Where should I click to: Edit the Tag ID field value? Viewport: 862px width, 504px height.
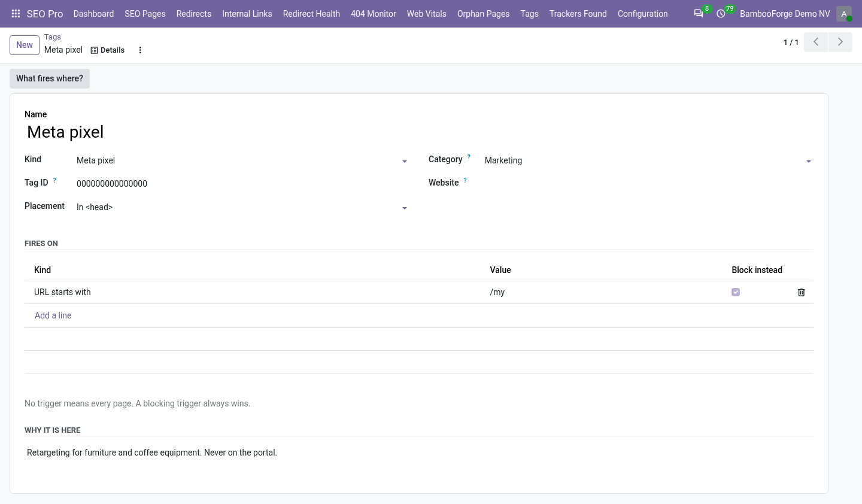pyautogui.click(x=242, y=184)
